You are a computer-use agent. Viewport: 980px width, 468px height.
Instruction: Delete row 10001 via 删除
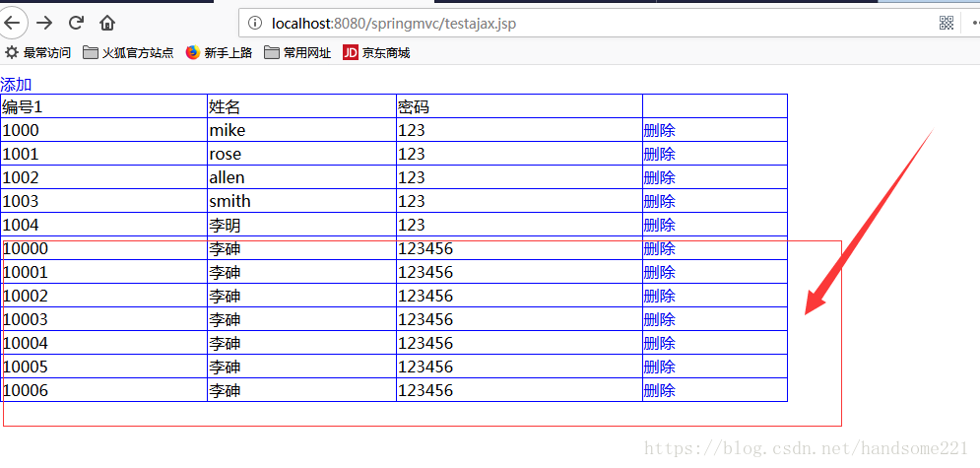[x=659, y=272]
